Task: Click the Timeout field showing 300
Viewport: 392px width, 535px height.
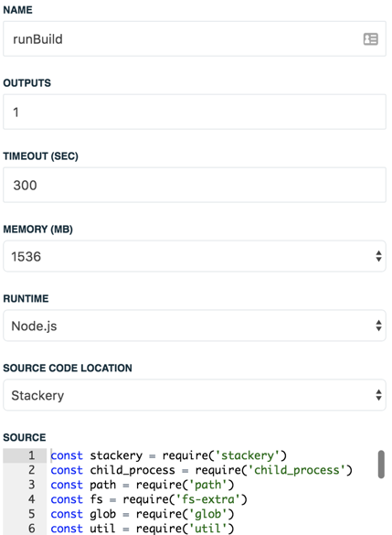Action: click(x=195, y=185)
